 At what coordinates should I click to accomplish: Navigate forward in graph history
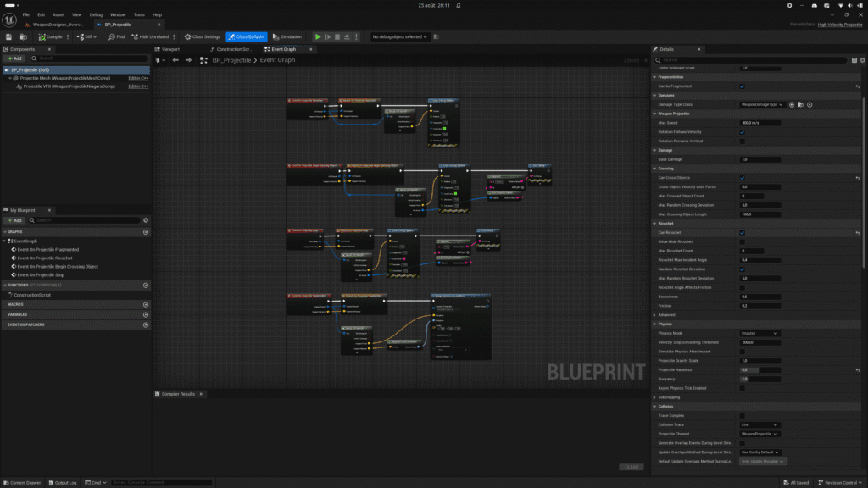(x=188, y=60)
